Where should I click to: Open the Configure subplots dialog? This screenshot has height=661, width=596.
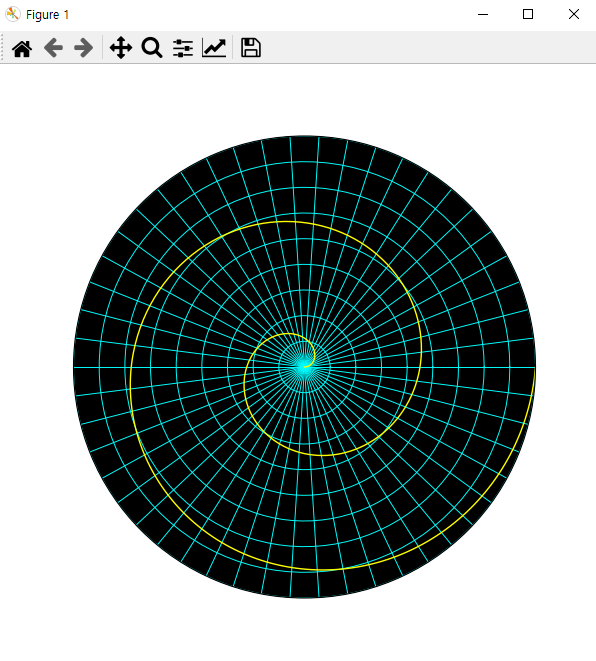coord(183,48)
